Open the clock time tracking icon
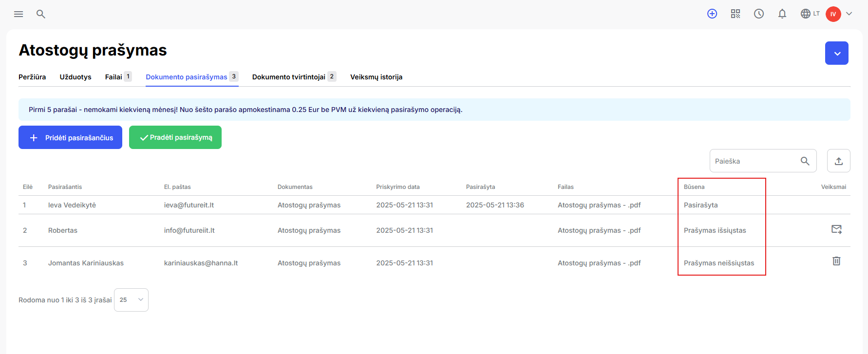 point(759,14)
